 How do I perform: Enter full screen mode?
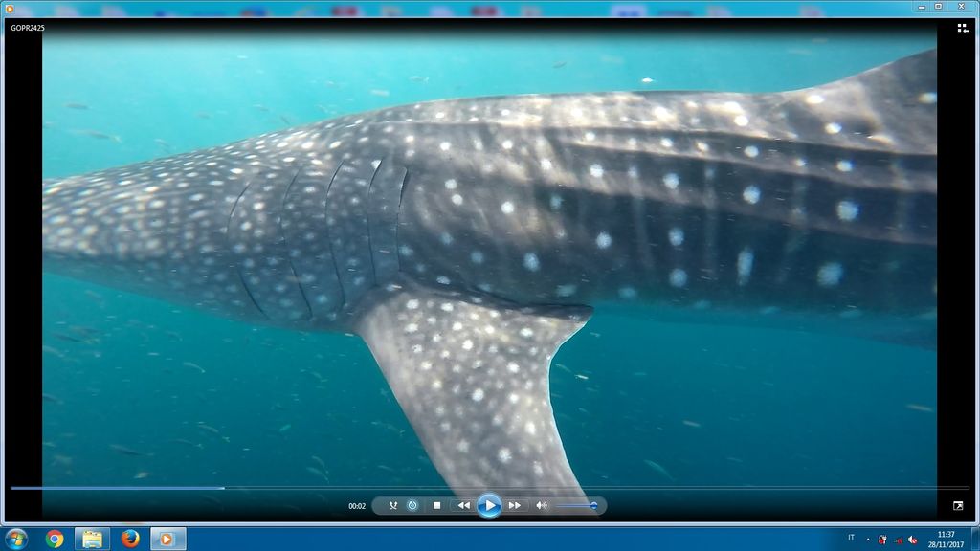(x=958, y=505)
